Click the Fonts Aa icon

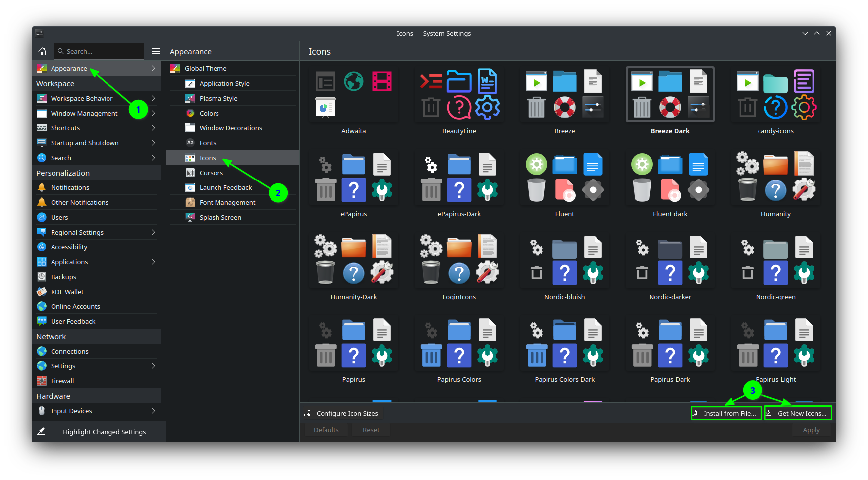(x=190, y=143)
